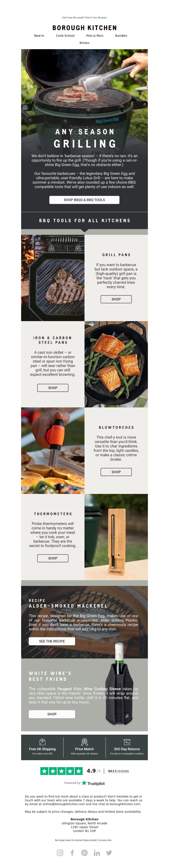
Task: Select the Knives navigation link
Action: pyautogui.click(x=85, y=43)
